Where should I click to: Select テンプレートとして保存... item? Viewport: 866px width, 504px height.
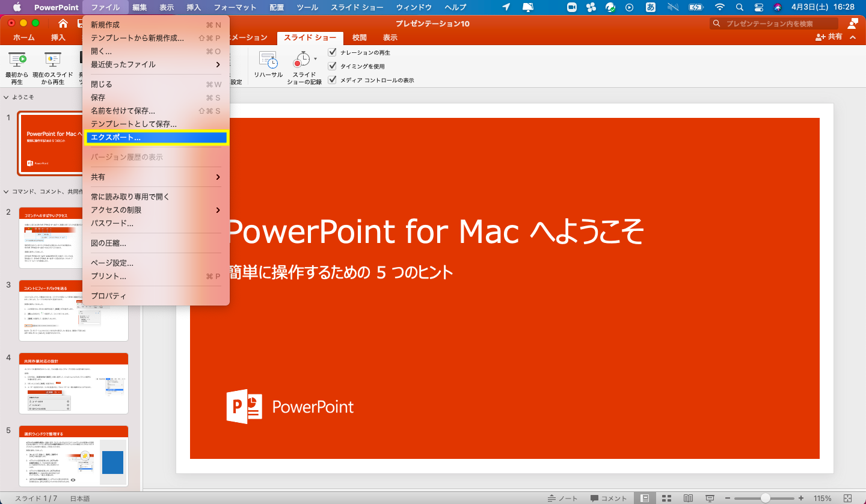click(x=156, y=124)
